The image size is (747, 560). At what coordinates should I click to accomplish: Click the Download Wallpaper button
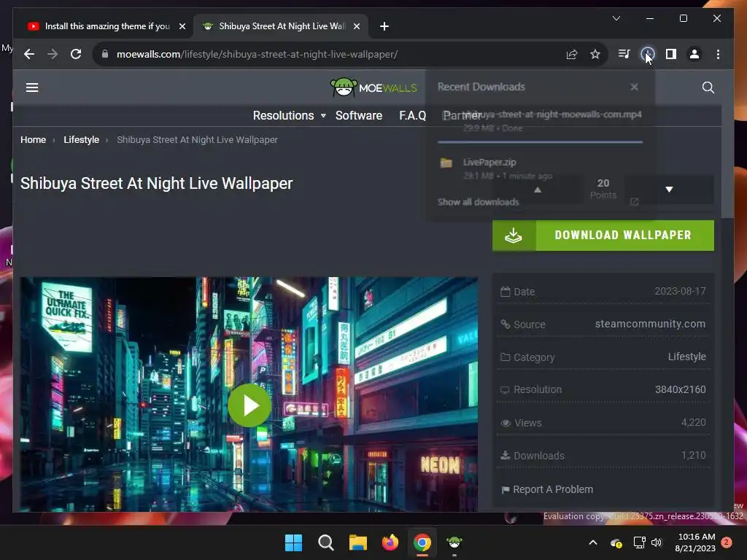pyautogui.click(x=603, y=236)
